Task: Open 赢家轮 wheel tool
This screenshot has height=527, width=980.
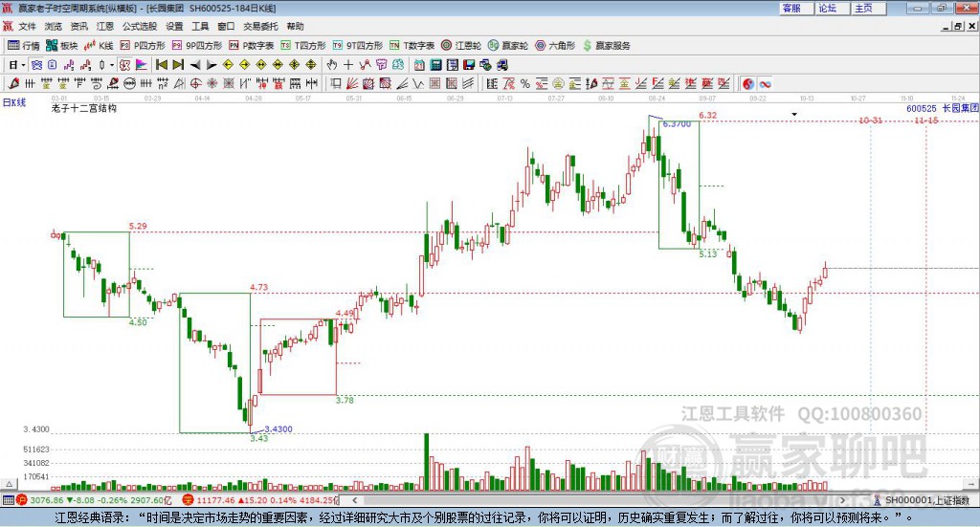Action: coord(508,46)
